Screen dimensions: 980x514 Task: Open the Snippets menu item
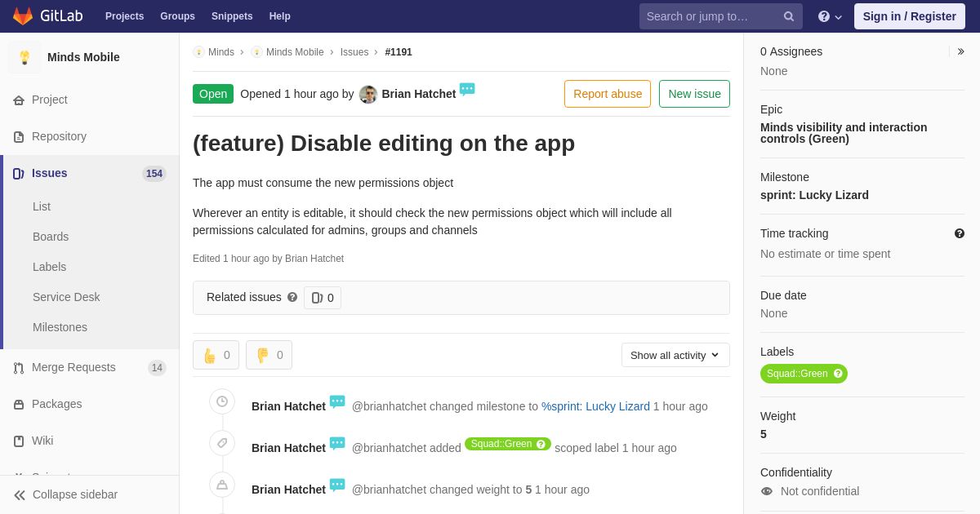click(232, 16)
